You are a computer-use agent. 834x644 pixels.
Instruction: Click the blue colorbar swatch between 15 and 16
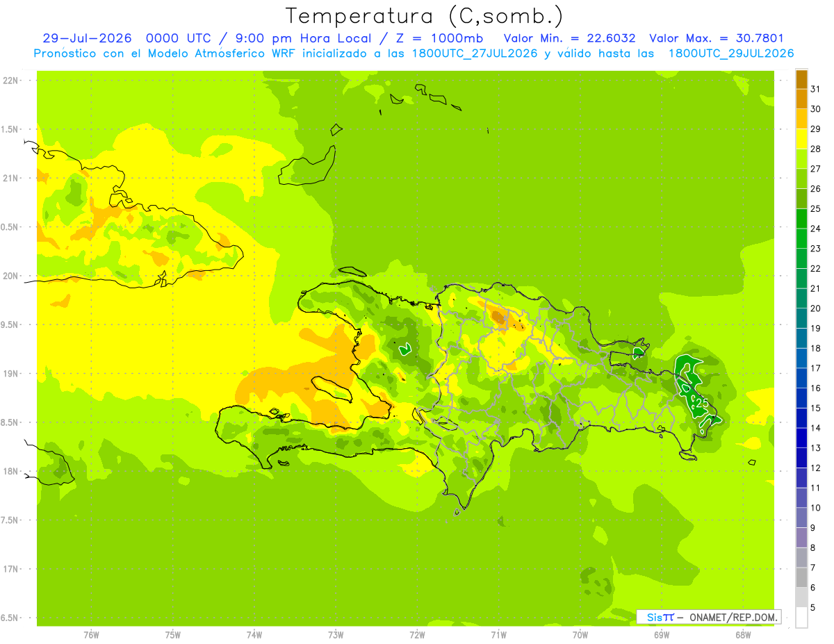(801, 397)
